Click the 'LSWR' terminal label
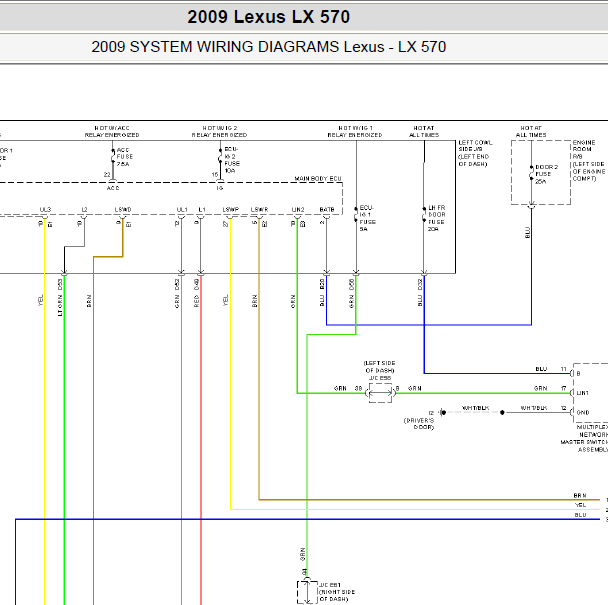 (259, 209)
